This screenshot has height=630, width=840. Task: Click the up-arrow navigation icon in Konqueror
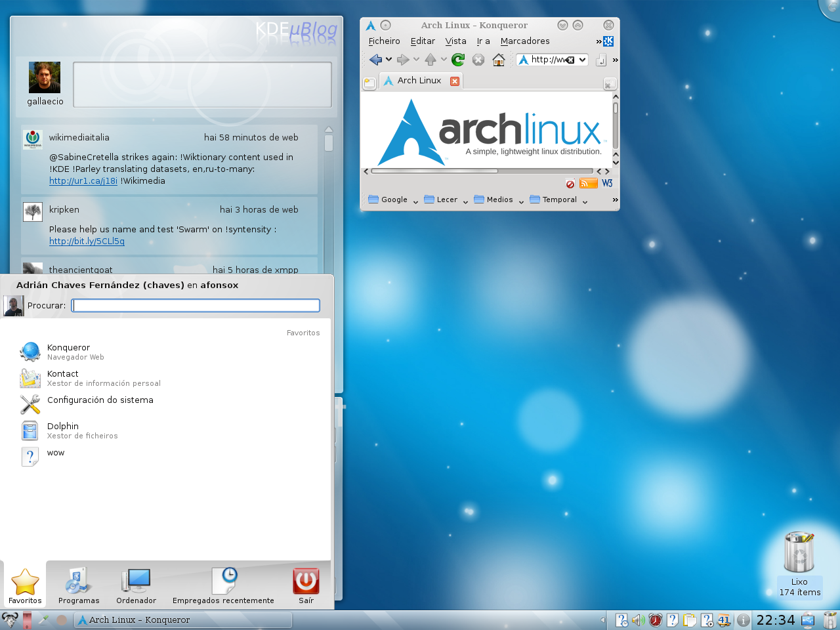pyautogui.click(x=430, y=59)
